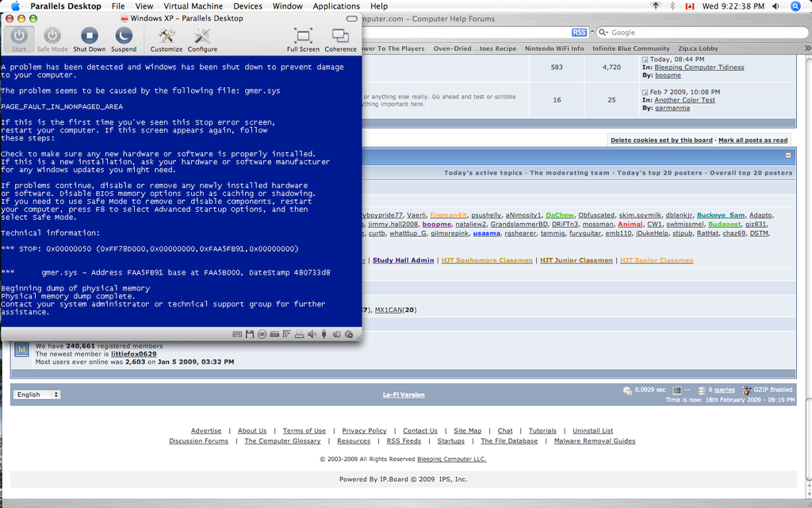Open the Lo-Fi Version link

coord(404,394)
